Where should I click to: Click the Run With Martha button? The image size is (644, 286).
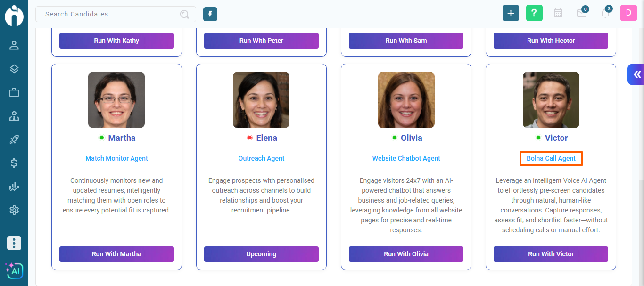tap(116, 254)
